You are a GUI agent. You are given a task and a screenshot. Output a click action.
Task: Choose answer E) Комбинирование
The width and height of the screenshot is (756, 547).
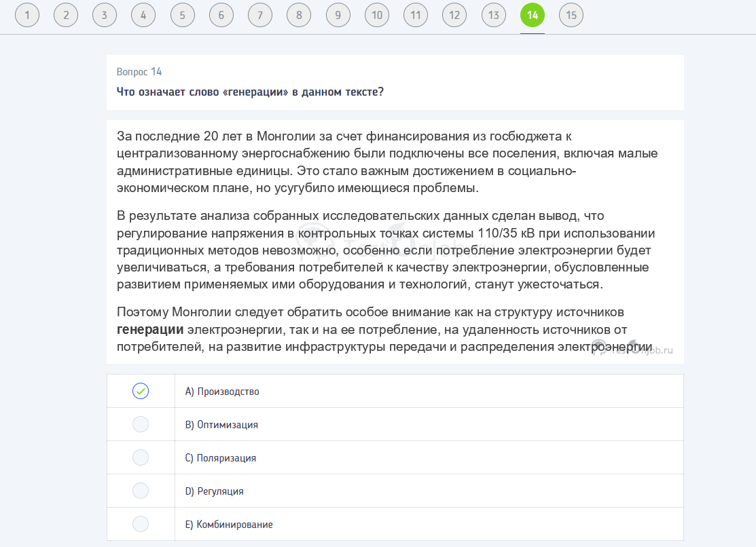pyautogui.click(x=141, y=523)
